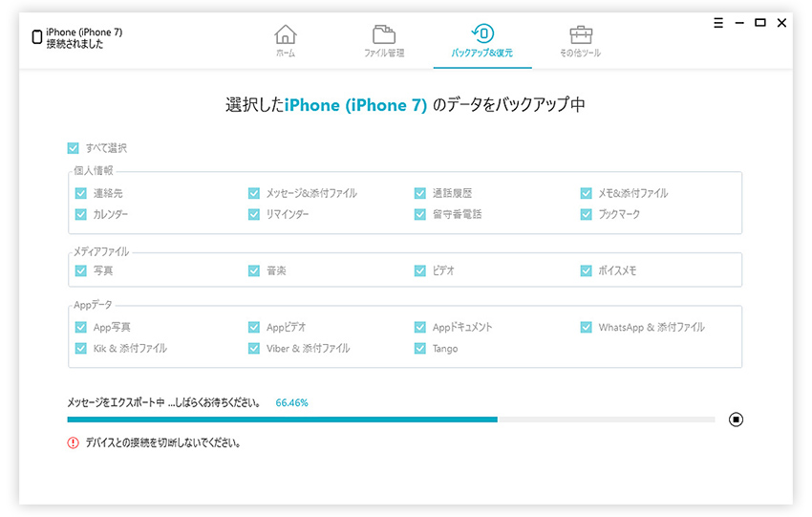This screenshot has width=812, height=517.
Task: Click the Home (ホーム) house icon
Action: tap(285, 34)
